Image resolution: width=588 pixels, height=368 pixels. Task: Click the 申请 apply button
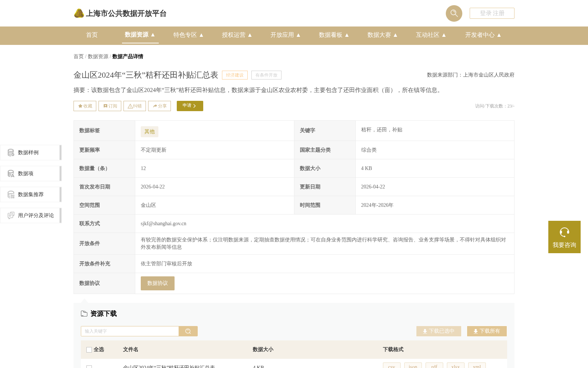click(x=190, y=106)
